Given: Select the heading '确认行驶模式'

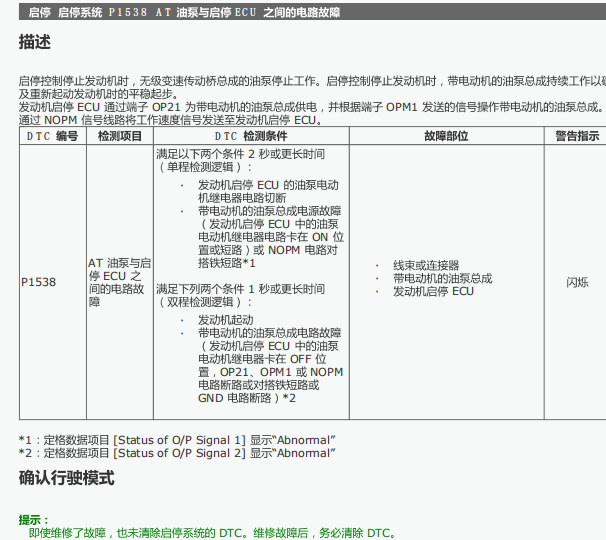Looking at the screenshot, I should tap(66, 478).
